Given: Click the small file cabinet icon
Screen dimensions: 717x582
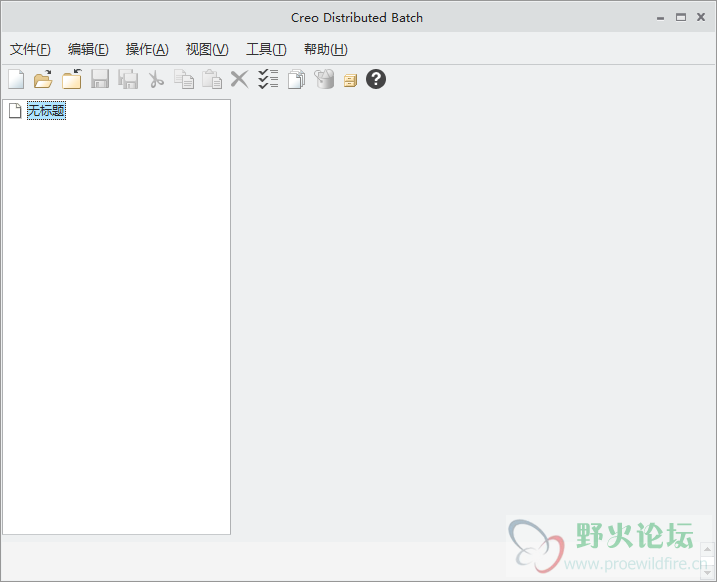Looking at the screenshot, I should (350, 80).
